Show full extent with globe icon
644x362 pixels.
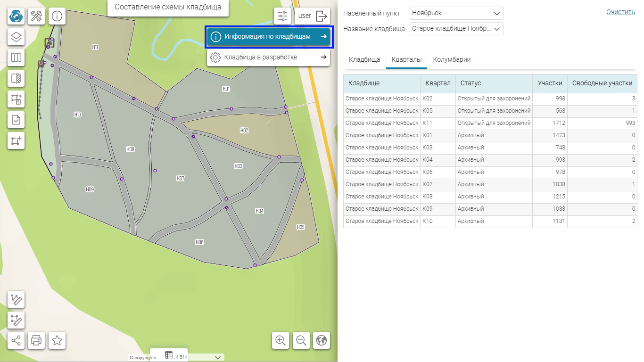322,340
